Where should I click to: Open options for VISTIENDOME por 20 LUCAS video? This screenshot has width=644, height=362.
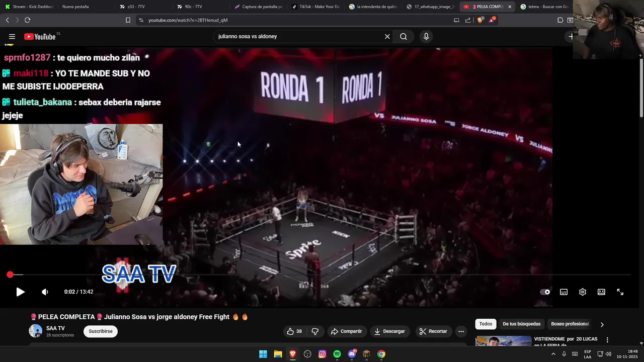607,340
